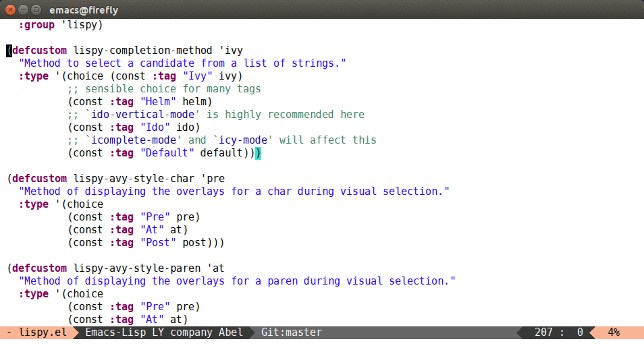Click the 'ivy default value
This screenshot has height=352, width=644.
(x=231, y=51)
